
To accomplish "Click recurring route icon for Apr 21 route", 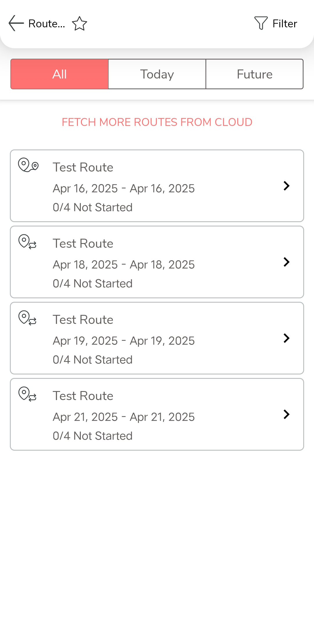I will coord(28,394).
